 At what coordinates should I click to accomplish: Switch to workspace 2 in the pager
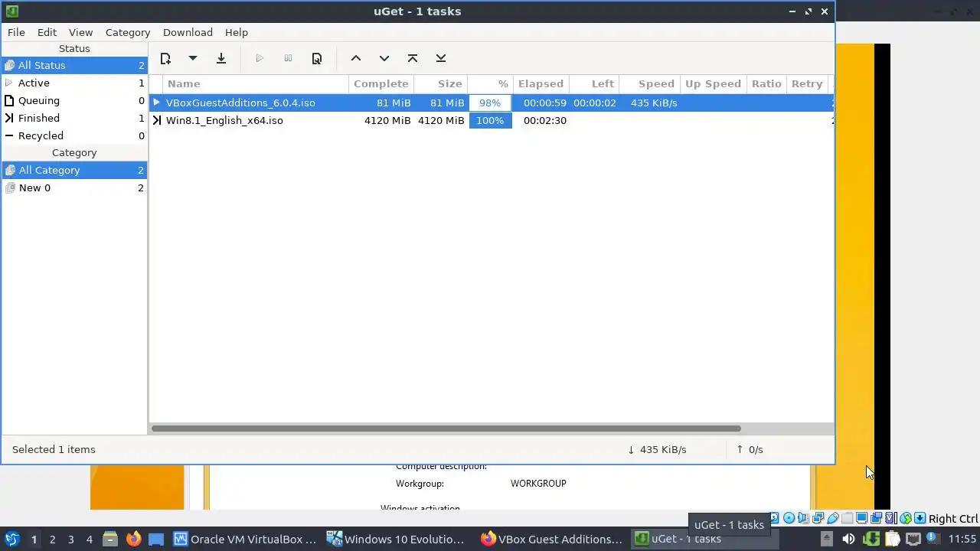pos(52,540)
